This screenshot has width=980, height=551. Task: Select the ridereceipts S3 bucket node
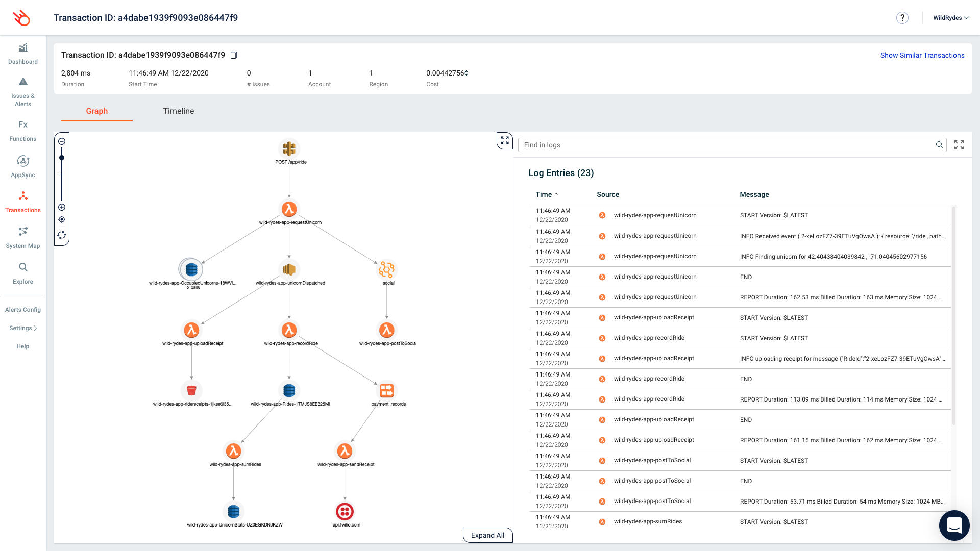point(191,390)
